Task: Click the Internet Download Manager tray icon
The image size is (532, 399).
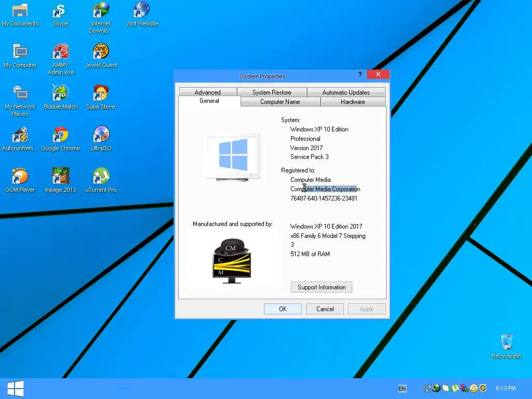Action: [436, 388]
